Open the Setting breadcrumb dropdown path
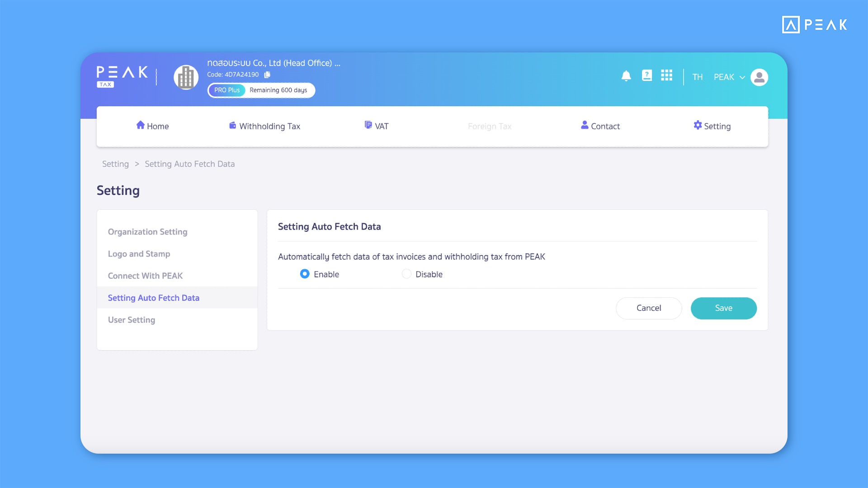The width and height of the screenshot is (868, 488). [x=115, y=164]
